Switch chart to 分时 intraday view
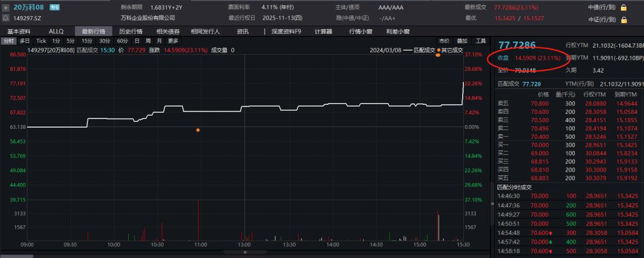Image resolution: width=644 pixels, height=258 pixels. click(8, 41)
